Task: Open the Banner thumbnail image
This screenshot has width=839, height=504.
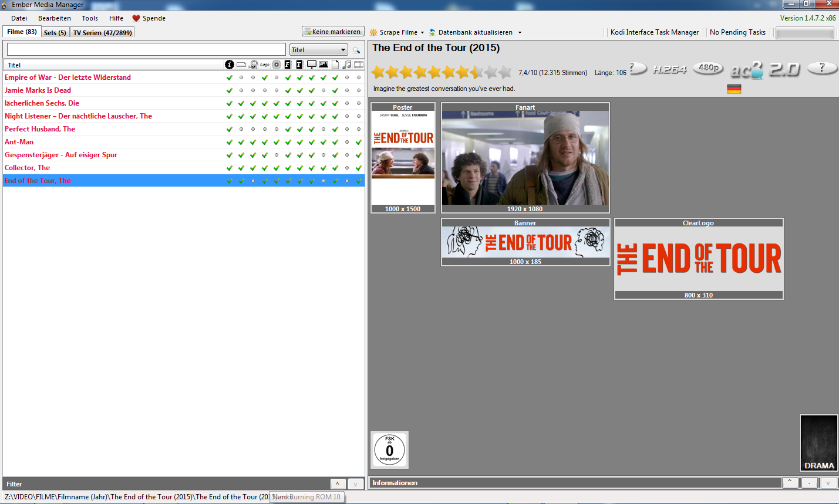Action: click(525, 242)
